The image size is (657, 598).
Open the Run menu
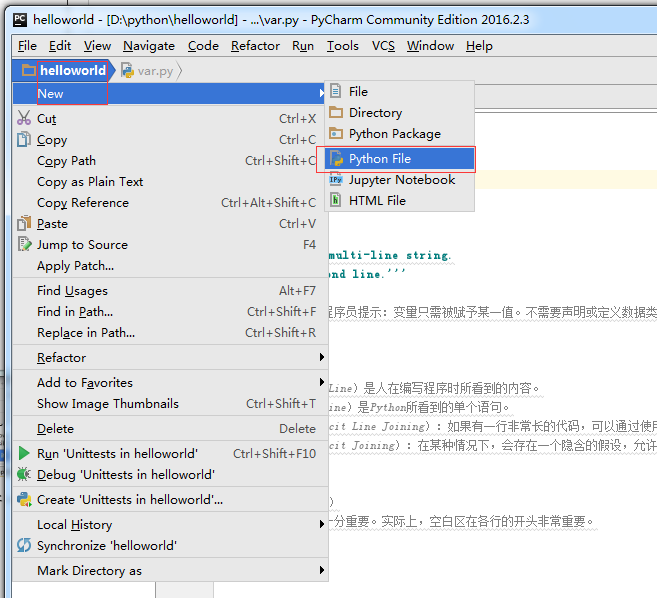pyautogui.click(x=303, y=46)
